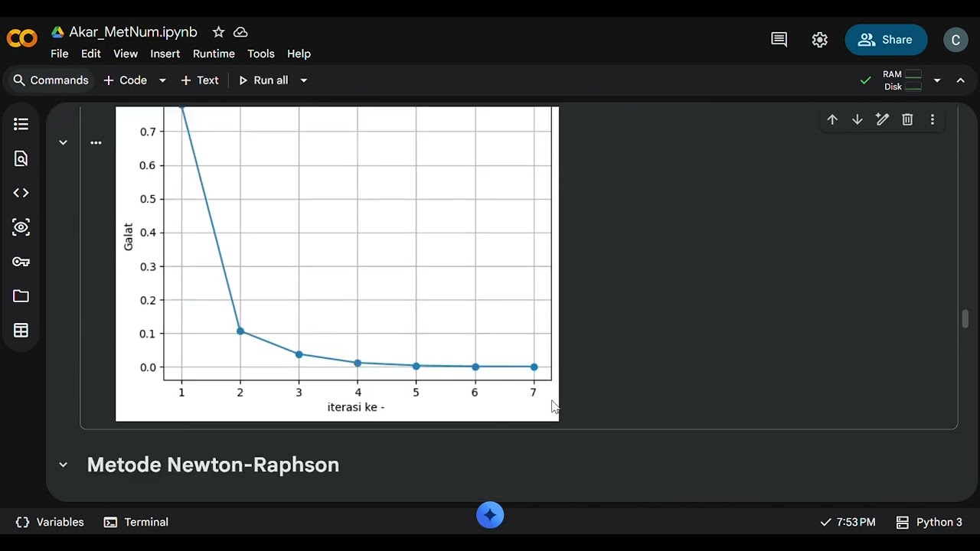The width and height of the screenshot is (980, 551).
Task: Open the File menu
Action: tap(60, 54)
